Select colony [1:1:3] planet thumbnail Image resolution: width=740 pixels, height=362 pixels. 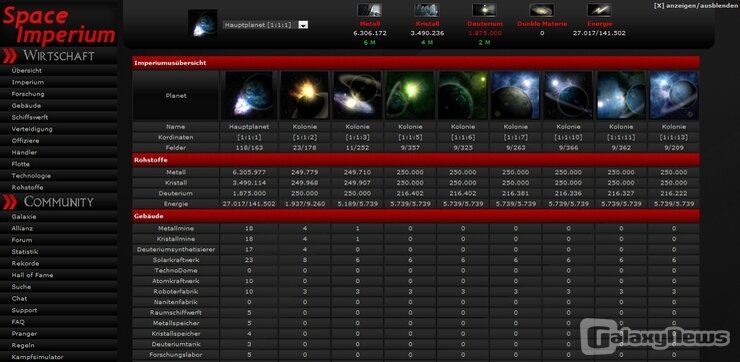357,95
